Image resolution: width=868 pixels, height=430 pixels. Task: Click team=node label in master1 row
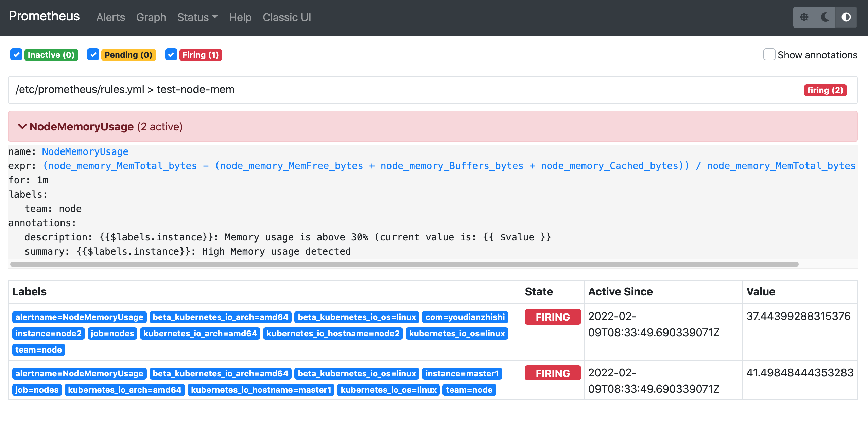click(x=469, y=390)
